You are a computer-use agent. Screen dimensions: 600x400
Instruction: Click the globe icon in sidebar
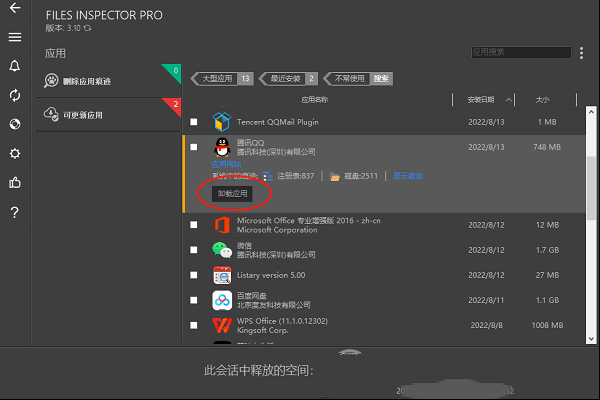tap(14, 124)
